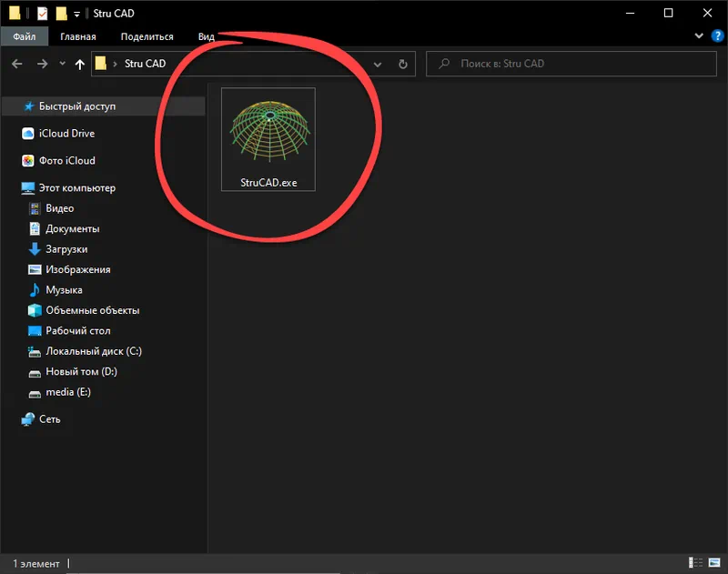The width and height of the screenshot is (728, 574).
Task: Switch to the Главная ribbon tab
Action: tap(78, 36)
